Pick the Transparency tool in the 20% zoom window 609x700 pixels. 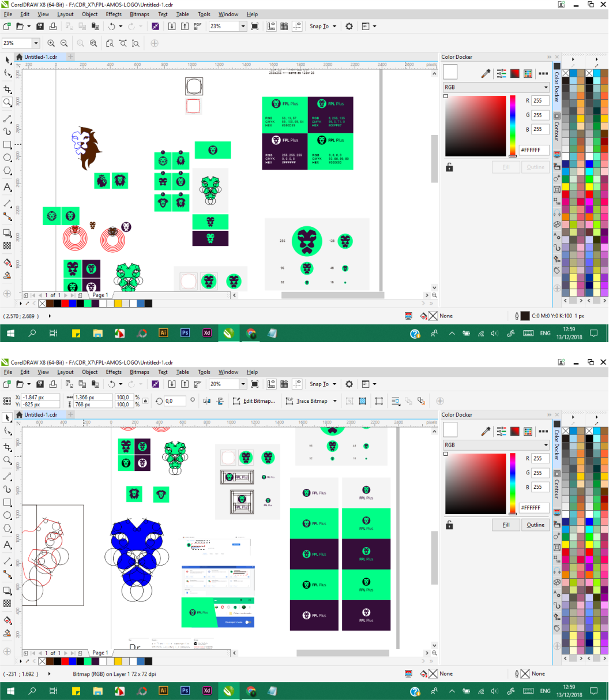click(x=7, y=603)
